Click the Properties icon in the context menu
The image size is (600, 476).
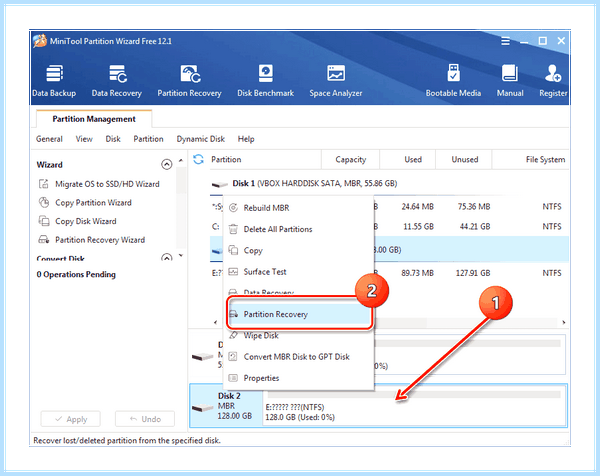click(233, 378)
